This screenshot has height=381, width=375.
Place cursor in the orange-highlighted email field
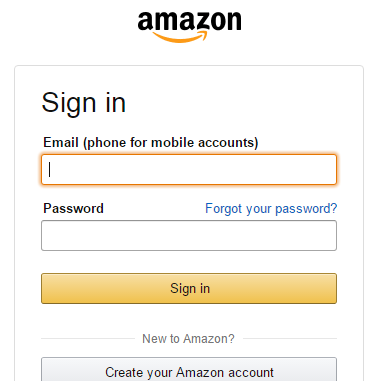pyautogui.click(x=189, y=169)
